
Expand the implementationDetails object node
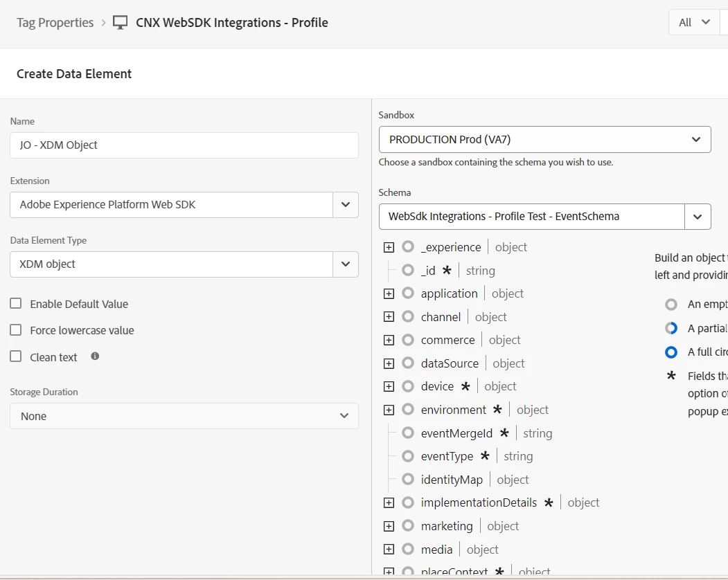[x=389, y=502]
